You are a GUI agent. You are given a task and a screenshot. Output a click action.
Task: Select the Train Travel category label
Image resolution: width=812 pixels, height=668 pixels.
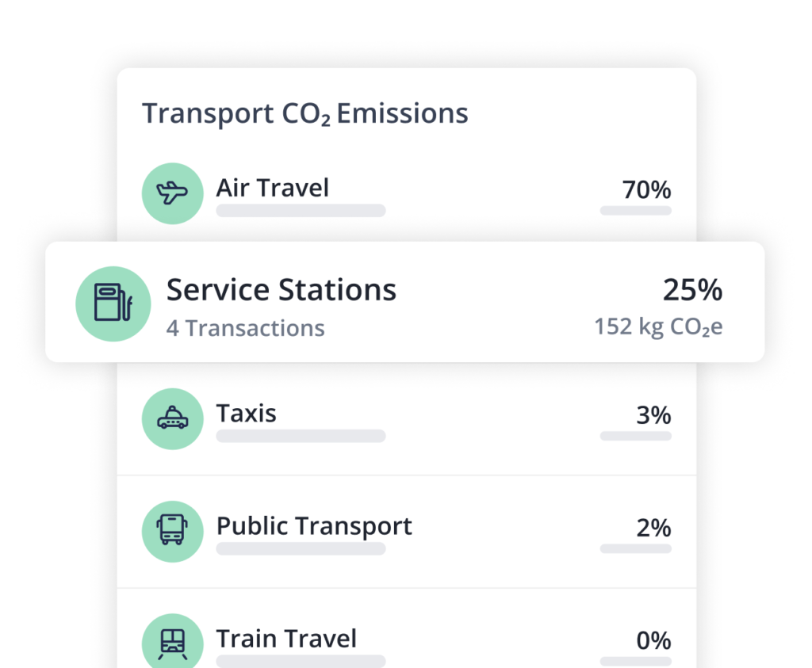click(286, 639)
